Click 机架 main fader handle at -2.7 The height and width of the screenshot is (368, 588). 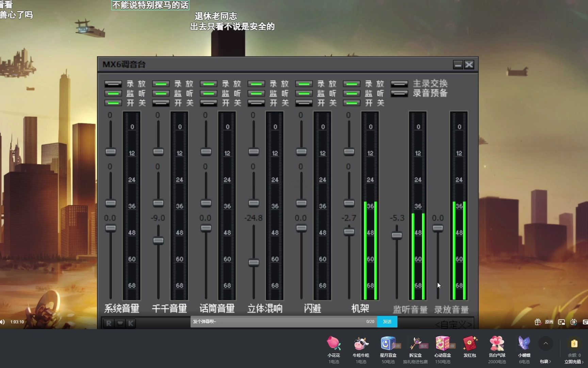coord(349,232)
